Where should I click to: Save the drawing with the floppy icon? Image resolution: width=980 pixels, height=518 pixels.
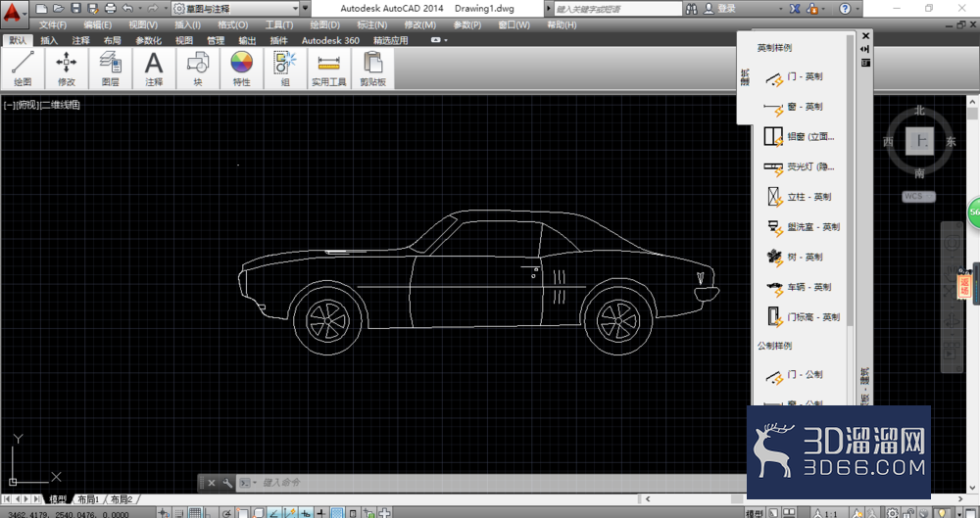click(x=75, y=9)
